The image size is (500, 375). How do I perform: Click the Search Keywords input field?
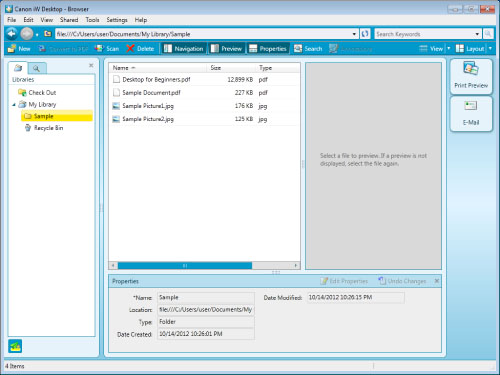click(425, 34)
